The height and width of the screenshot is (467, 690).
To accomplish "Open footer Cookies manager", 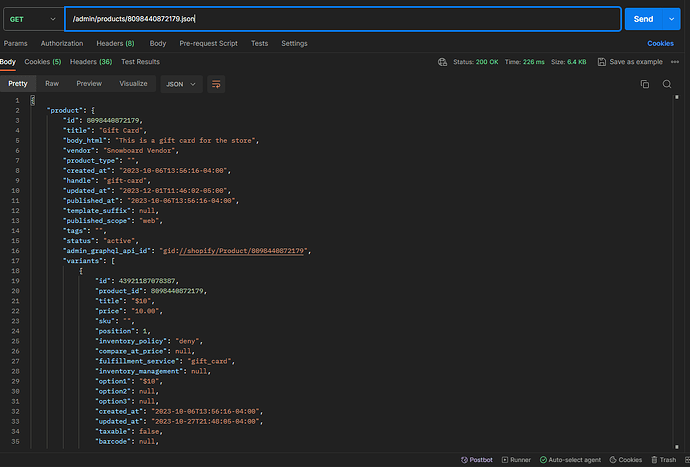I will click(x=626, y=460).
